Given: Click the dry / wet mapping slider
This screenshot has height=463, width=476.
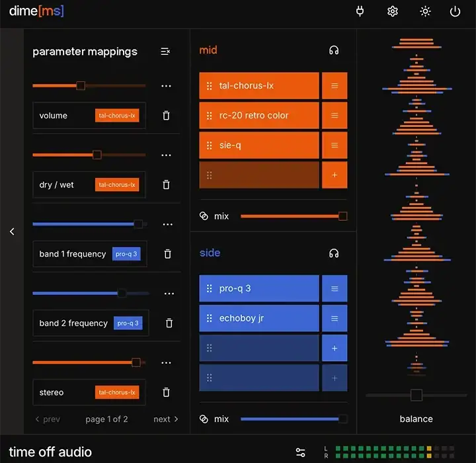Looking at the screenshot, I should click(x=89, y=155).
